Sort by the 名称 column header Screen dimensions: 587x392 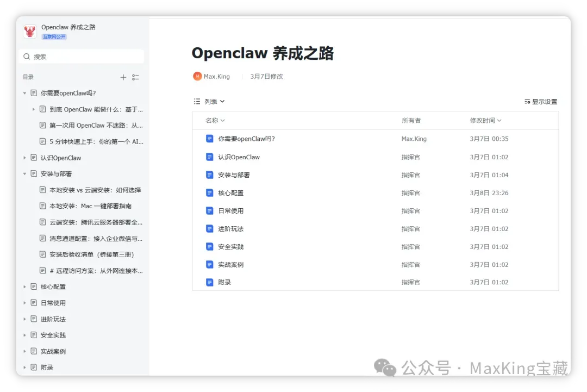click(215, 120)
